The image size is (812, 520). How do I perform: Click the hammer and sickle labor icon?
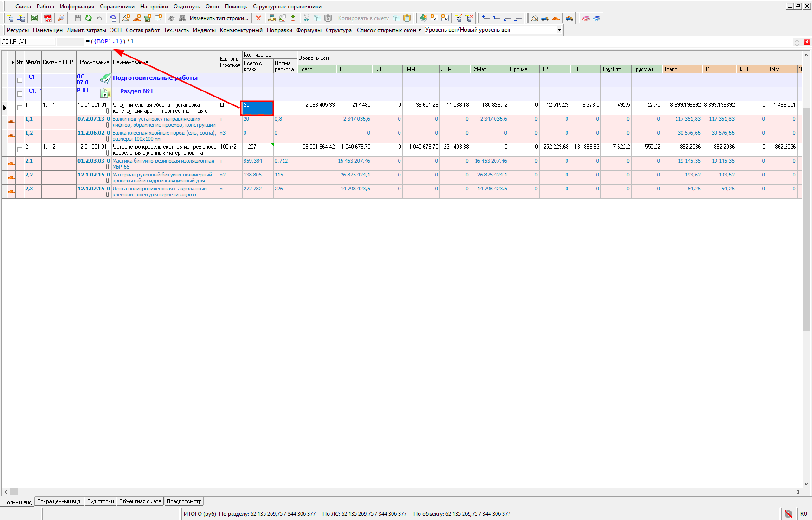pos(535,18)
